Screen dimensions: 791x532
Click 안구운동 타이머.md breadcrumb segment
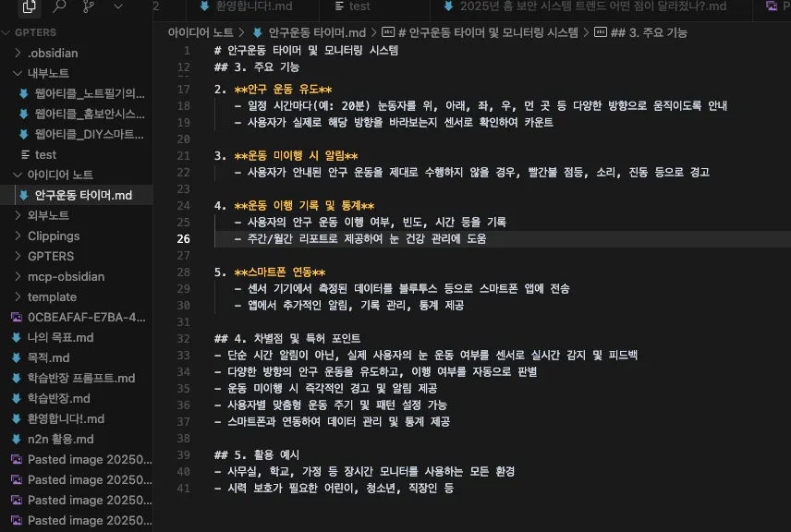point(317,32)
